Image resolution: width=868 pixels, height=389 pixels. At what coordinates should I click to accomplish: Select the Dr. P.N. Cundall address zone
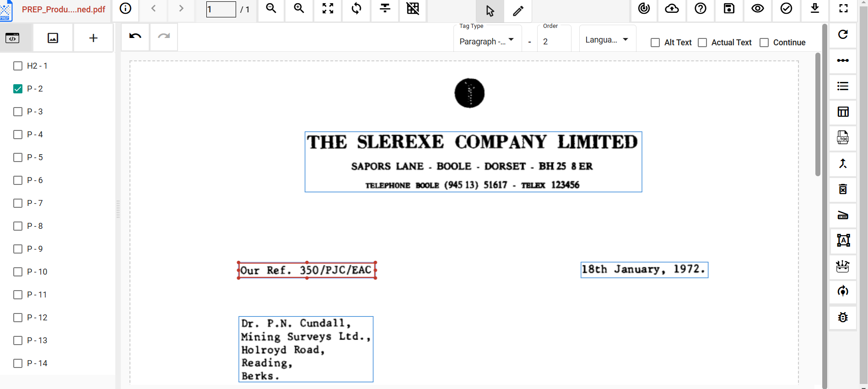306,349
